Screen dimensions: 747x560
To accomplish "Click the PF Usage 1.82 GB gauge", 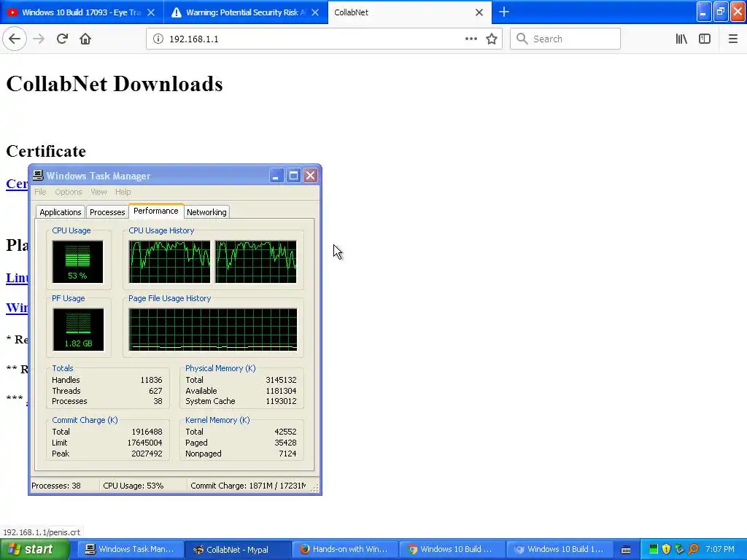I will pyautogui.click(x=78, y=330).
